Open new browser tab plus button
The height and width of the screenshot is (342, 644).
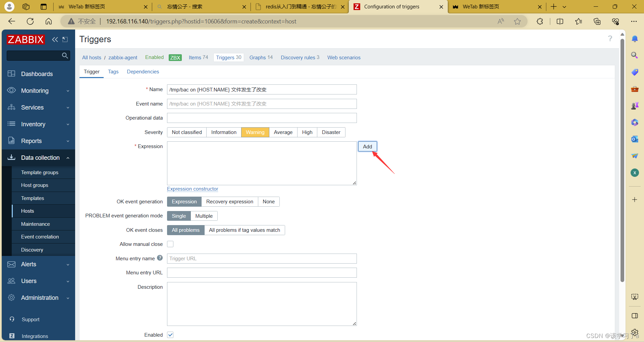pyautogui.click(x=554, y=6)
